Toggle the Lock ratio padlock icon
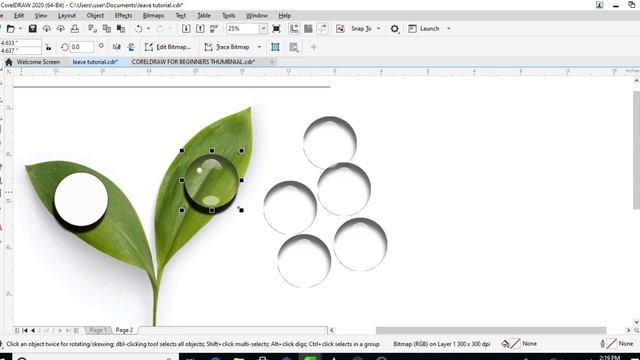This screenshot has height=360, width=640. (48, 47)
